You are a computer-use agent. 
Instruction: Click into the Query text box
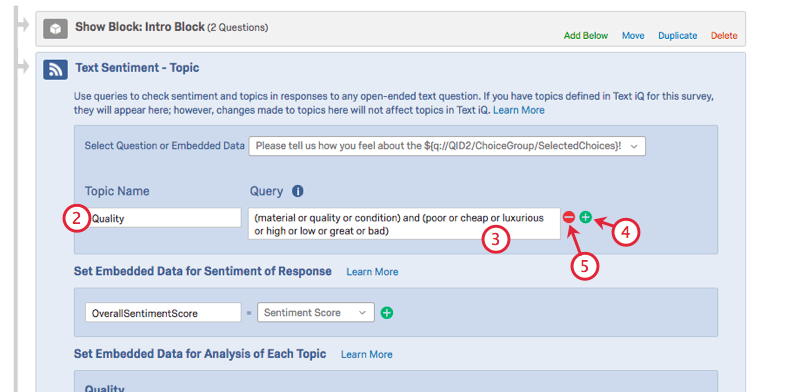pyautogui.click(x=404, y=223)
